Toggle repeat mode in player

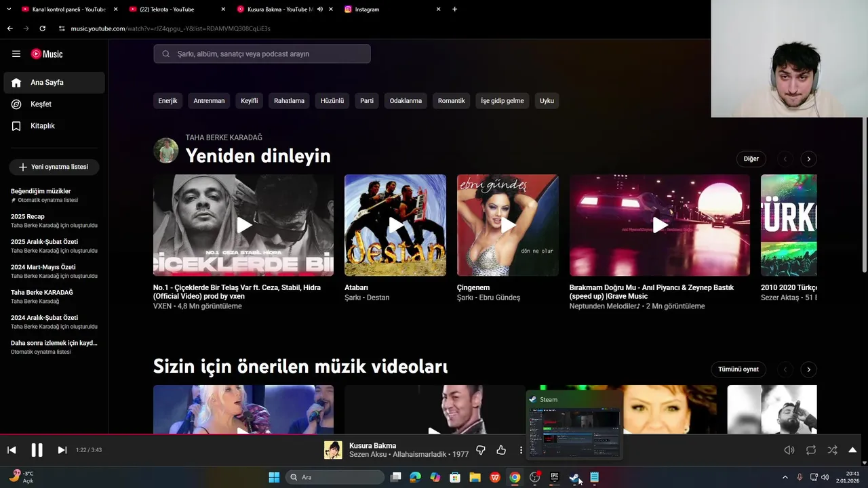click(x=810, y=450)
